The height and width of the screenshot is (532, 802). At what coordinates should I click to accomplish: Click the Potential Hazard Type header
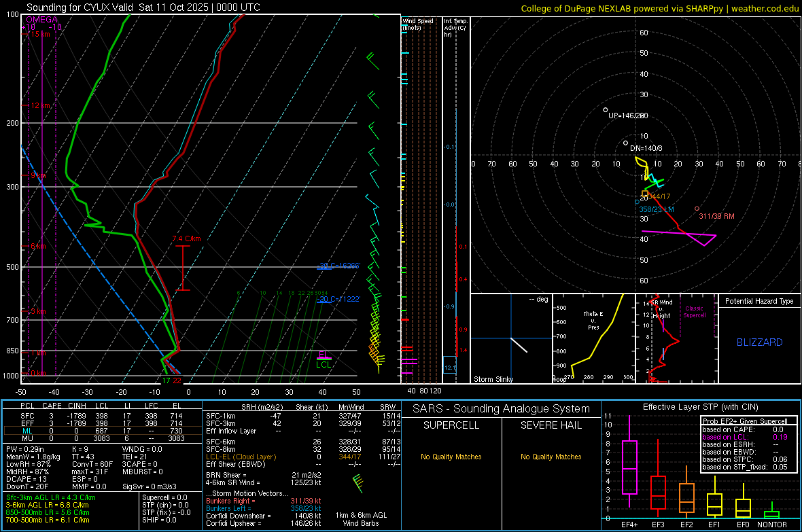760,301
